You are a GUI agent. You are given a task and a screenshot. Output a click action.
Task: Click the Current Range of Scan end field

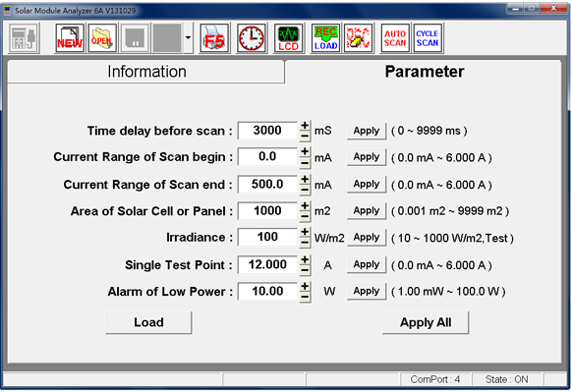point(267,184)
